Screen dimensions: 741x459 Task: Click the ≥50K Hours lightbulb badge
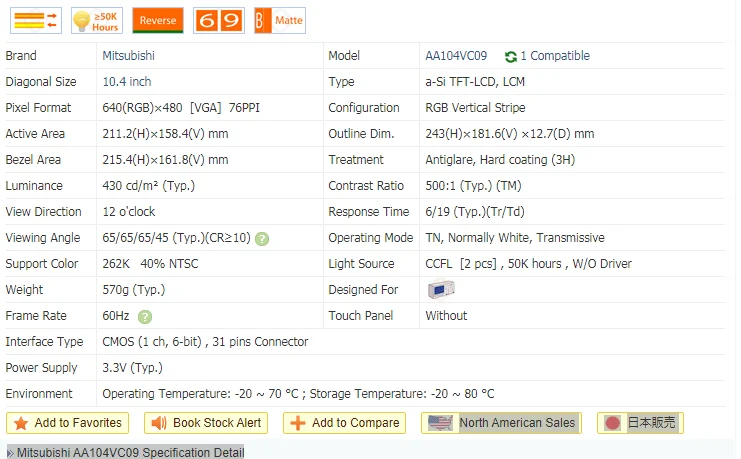(x=97, y=20)
